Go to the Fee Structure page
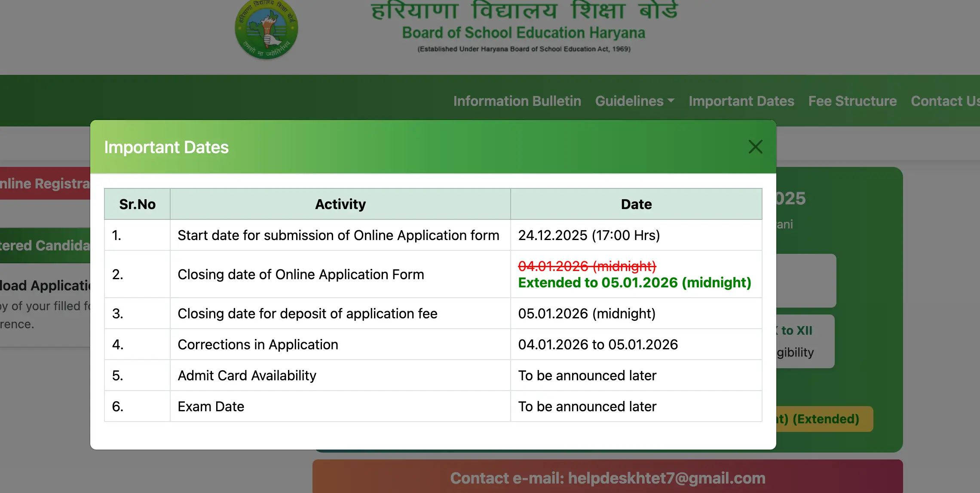980x493 pixels. coord(852,101)
